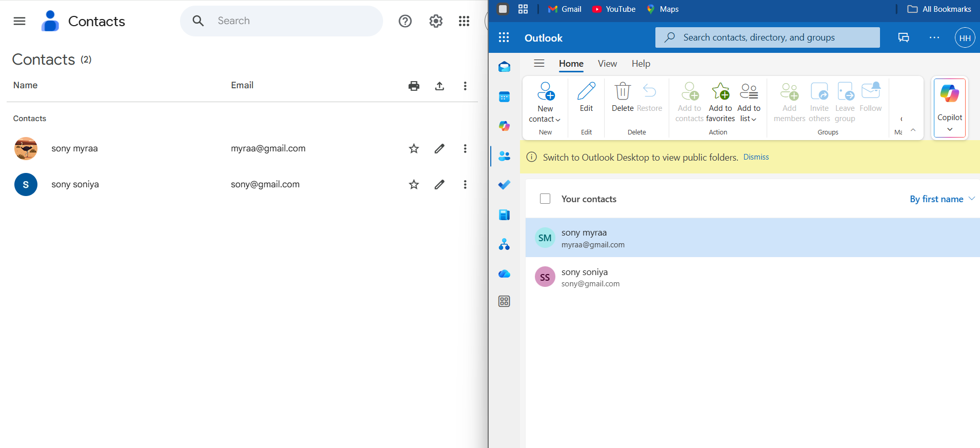Open more actions for sony soniya row
Image resolution: width=980 pixels, height=448 pixels.
pyautogui.click(x=465, y=184)
